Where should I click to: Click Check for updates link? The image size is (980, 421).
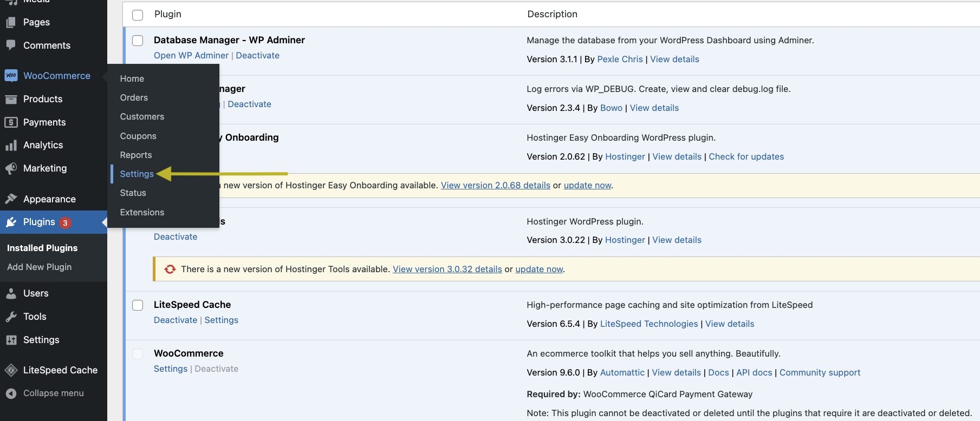pos(746,156)
